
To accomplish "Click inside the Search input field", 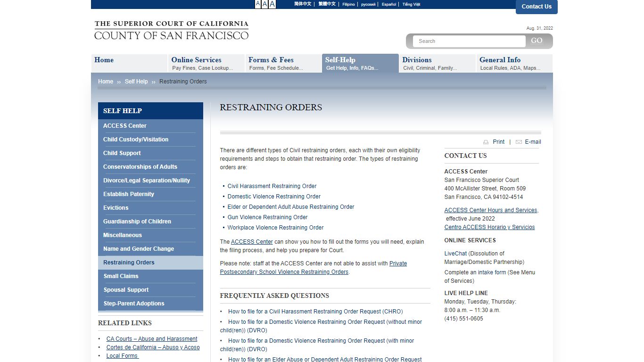I will point(469,41).
